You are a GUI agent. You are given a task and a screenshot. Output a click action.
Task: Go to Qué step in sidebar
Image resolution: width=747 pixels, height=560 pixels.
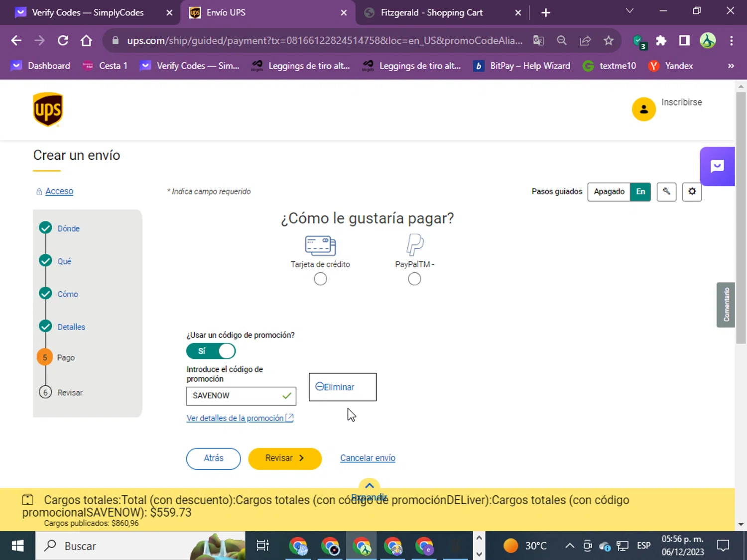pyautogui.click(x=64, y=261)
